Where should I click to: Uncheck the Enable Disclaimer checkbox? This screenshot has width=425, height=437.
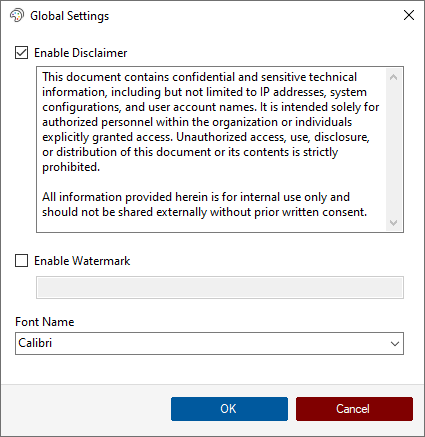[x=21, y=53]
